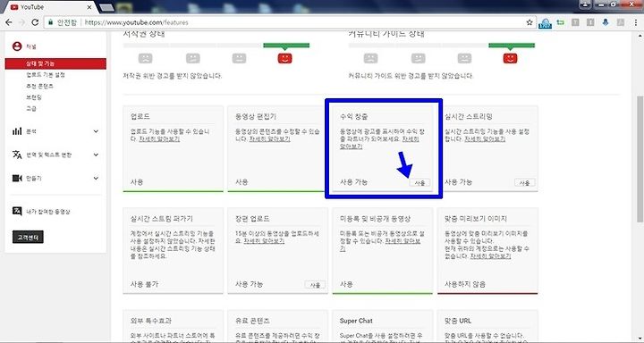
Task: Click the 만들기 video camera icon
Action: click(17, 178)
